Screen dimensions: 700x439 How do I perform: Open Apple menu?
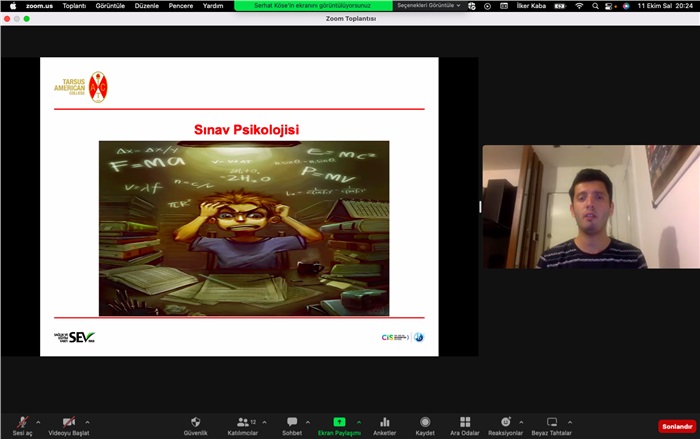[13, 6]
